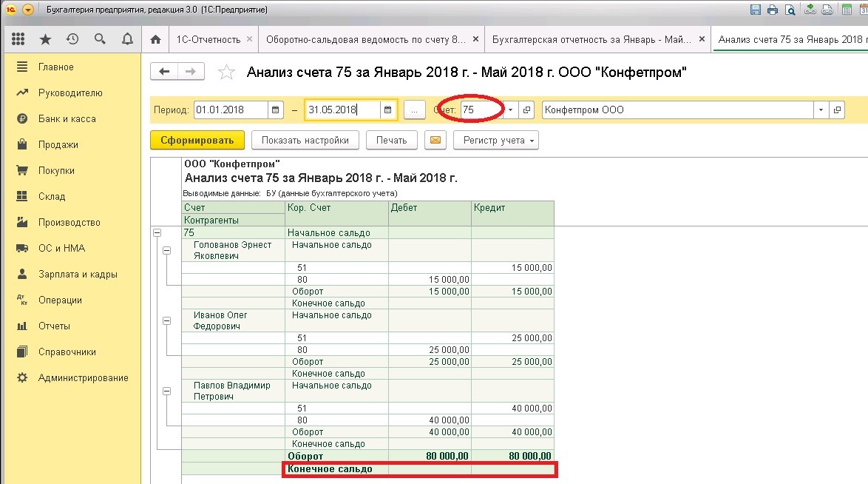868x484 pixels.
Task: Open the account 75 item with the open icon
Action: pyautogui.click(x=526, y=110)
